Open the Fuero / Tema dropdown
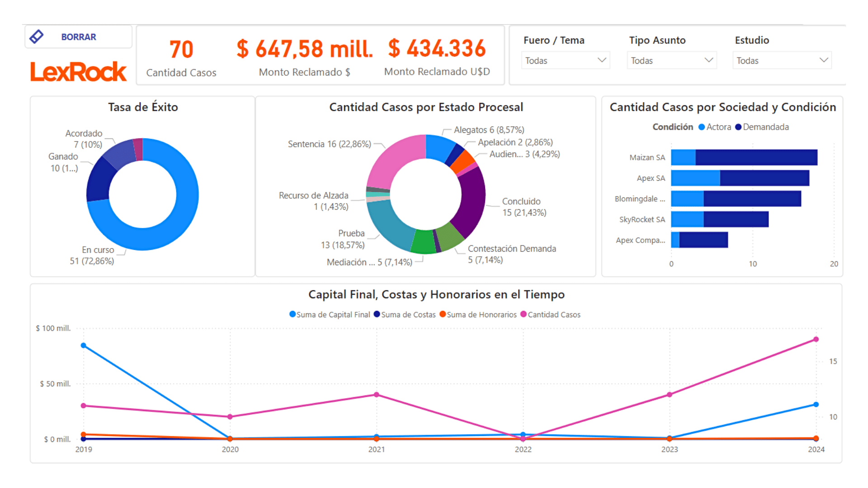Viewport: 868px width, 488px height. point(565,61)
